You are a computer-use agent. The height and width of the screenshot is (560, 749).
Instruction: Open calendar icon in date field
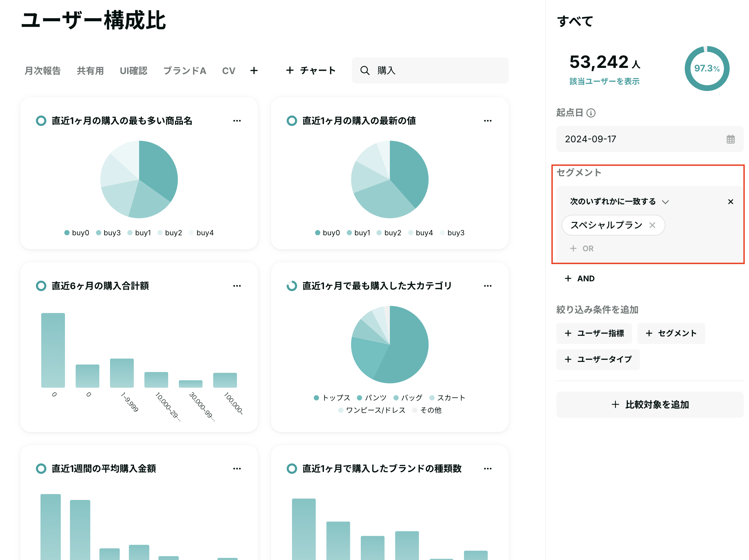click(730, 139)
